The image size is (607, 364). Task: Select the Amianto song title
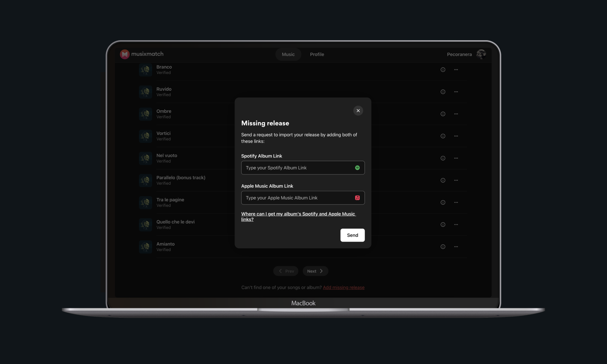coord(165,244)
